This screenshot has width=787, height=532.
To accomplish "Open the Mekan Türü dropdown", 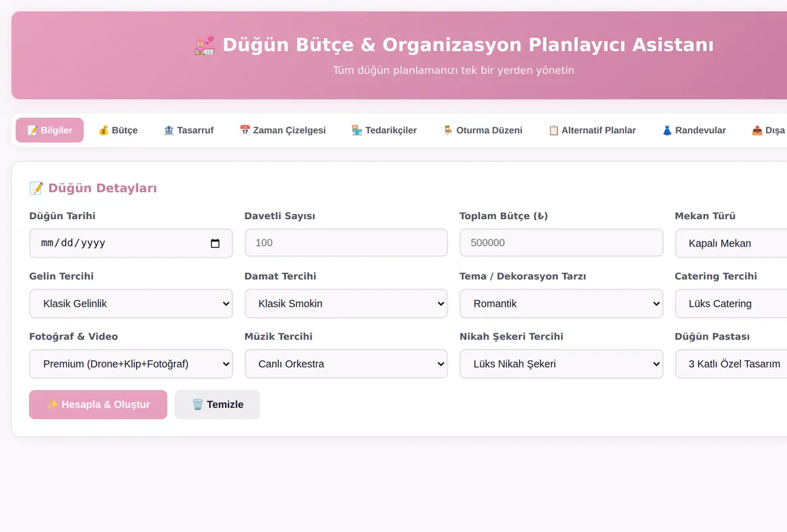I will [731, 243].
